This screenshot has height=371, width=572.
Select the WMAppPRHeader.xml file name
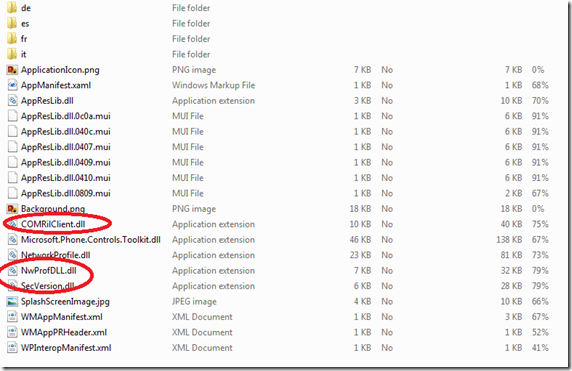(64, 332)
